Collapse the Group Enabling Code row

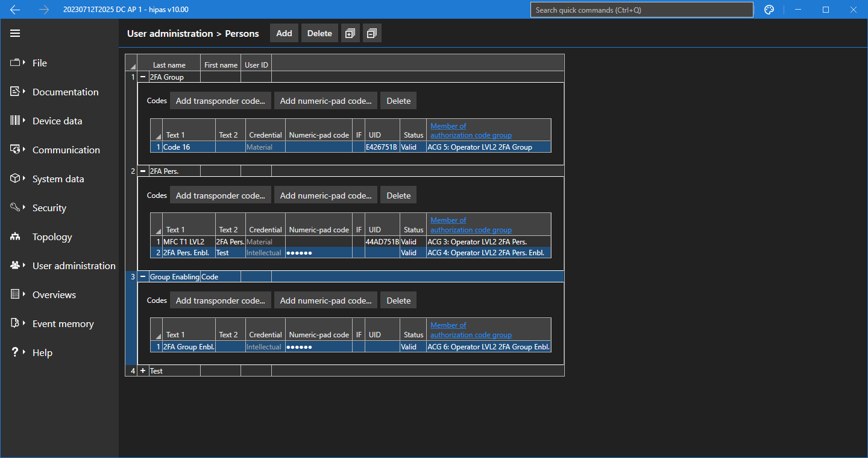point(143,276)
